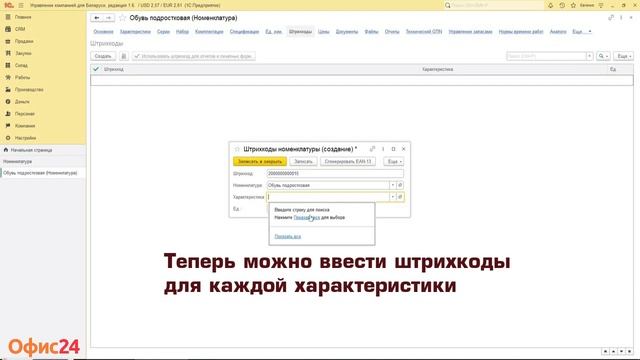Focus the Характеристика input field
640x360 pixels.
coord(328,197)
